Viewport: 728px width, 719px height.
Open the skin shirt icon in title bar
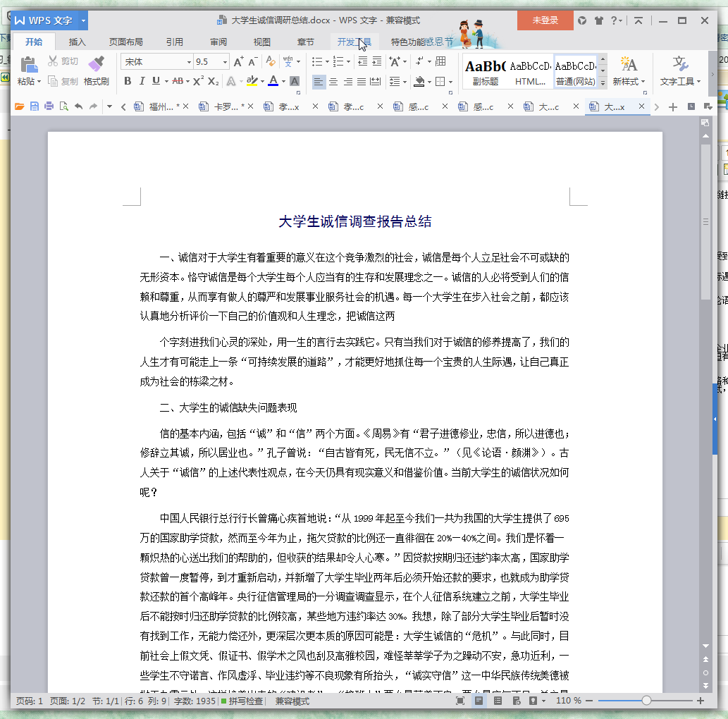tap(599, 20)
